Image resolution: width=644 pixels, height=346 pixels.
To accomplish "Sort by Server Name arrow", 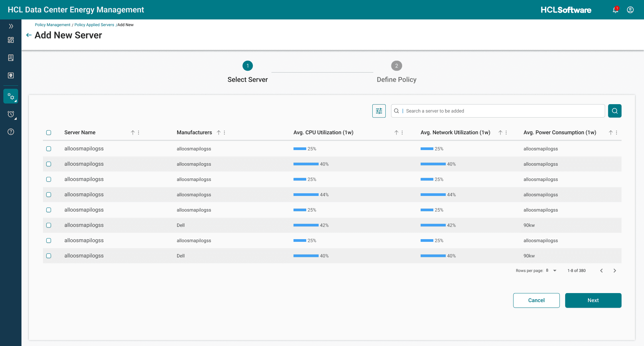I will pos(133,133).
